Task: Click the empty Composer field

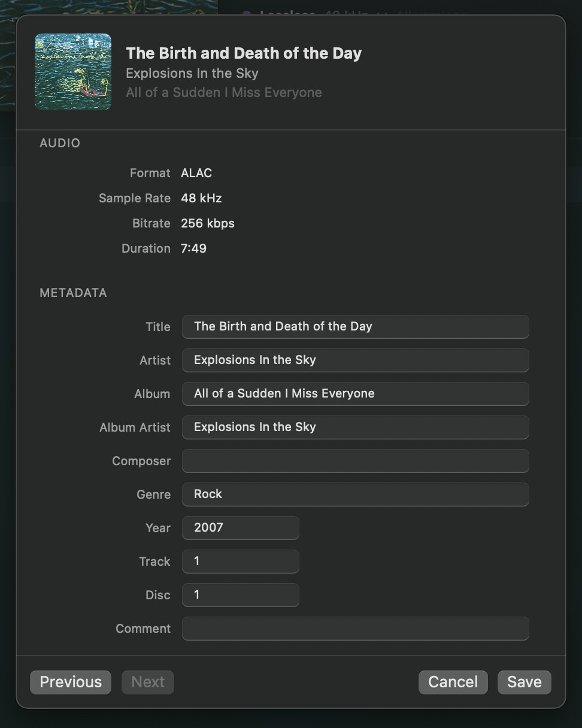Action: (356, 461)
